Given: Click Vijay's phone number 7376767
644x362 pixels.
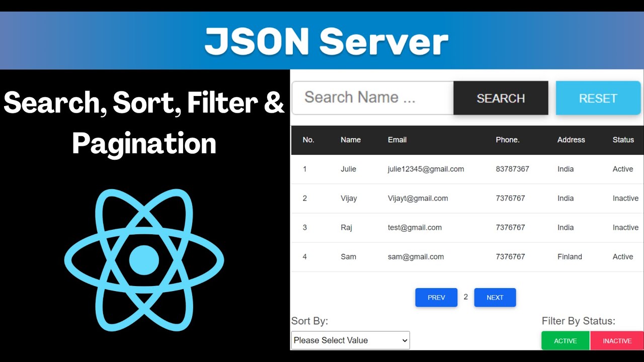Looking at the screenshot, I should click(510, 198).
